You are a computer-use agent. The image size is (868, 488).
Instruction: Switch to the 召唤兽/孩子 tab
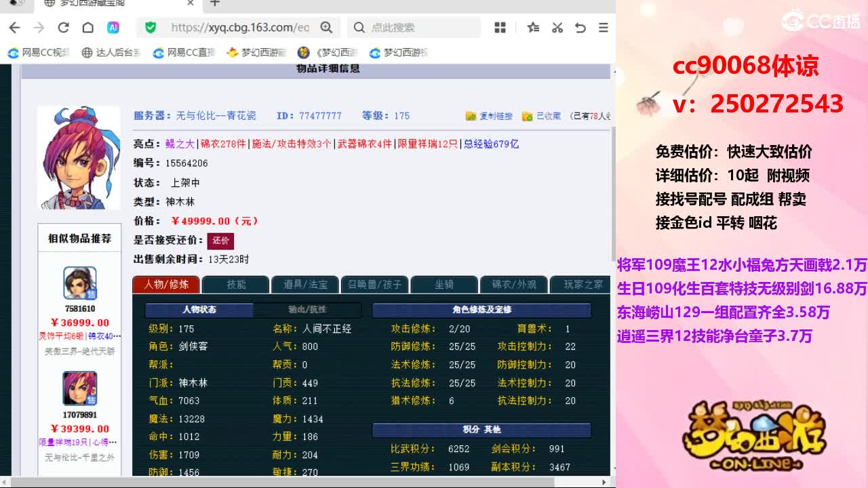coord(374,285)
